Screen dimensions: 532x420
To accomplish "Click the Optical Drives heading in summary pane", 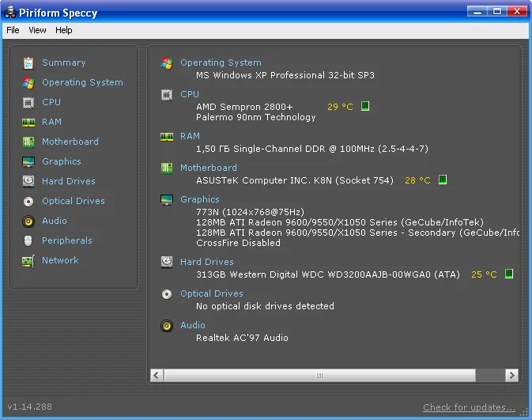I will [212, 293].
